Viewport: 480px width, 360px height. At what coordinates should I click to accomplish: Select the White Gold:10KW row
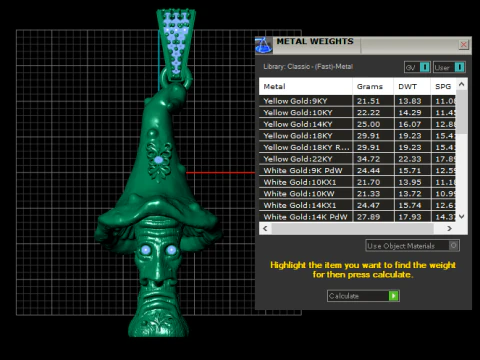coord(357,194)
